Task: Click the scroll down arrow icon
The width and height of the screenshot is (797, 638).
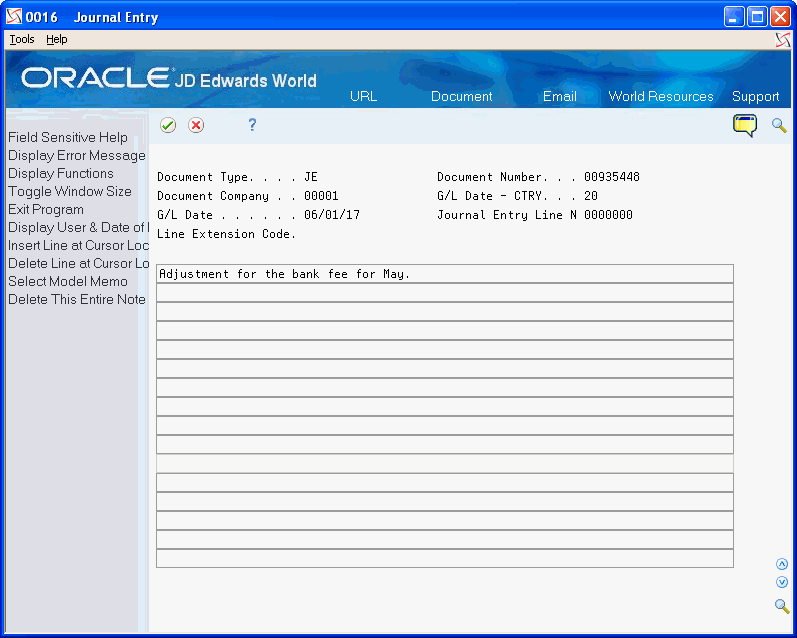Action: click(782, 582)
